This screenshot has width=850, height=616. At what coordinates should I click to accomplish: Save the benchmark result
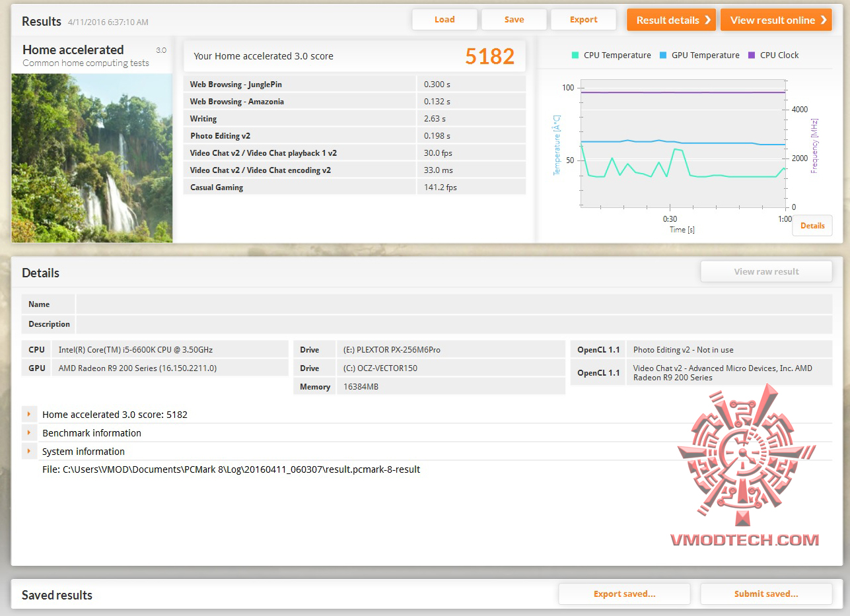click(514, 20)
